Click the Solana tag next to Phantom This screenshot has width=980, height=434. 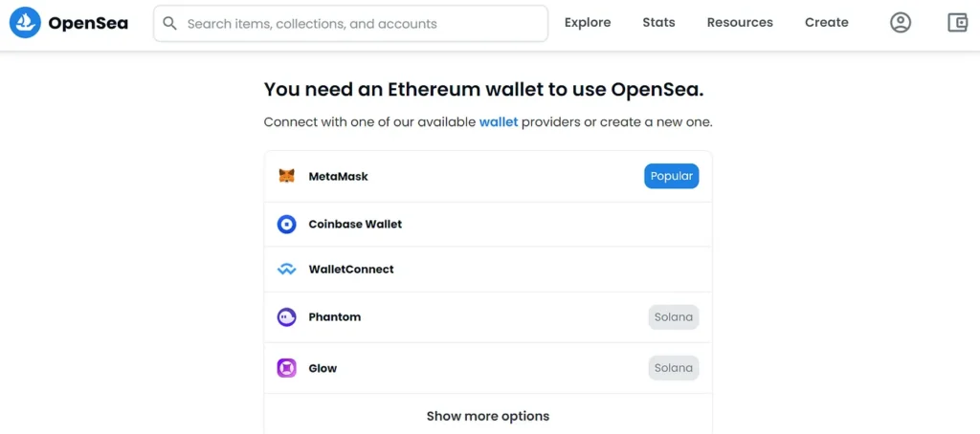[673, 317]
